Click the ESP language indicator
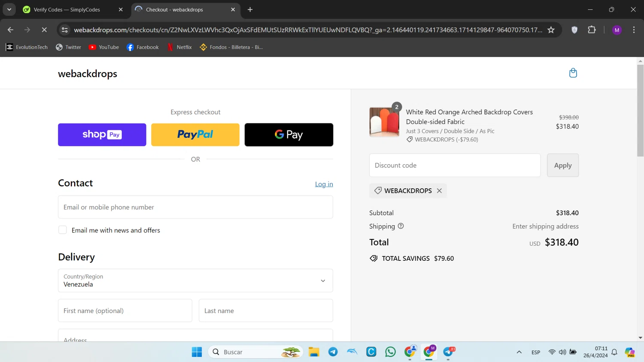644x362 pixels. (536, 352)
